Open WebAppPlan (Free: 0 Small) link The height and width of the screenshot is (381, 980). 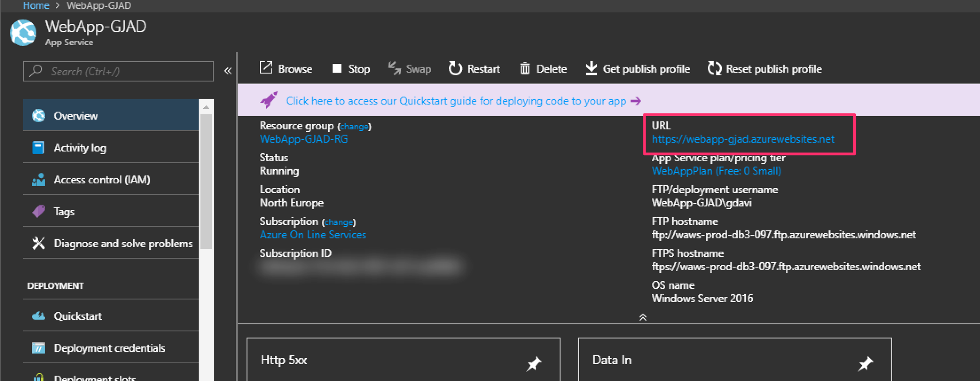pos(717,171)
